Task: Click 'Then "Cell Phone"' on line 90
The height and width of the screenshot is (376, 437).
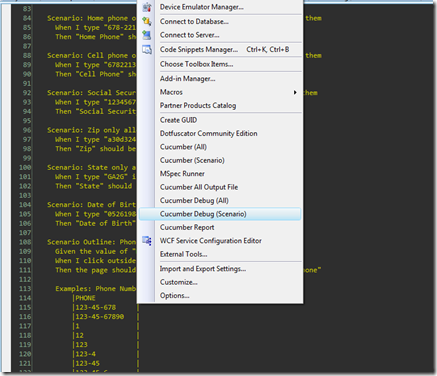Action: click(x=90, y=74)
